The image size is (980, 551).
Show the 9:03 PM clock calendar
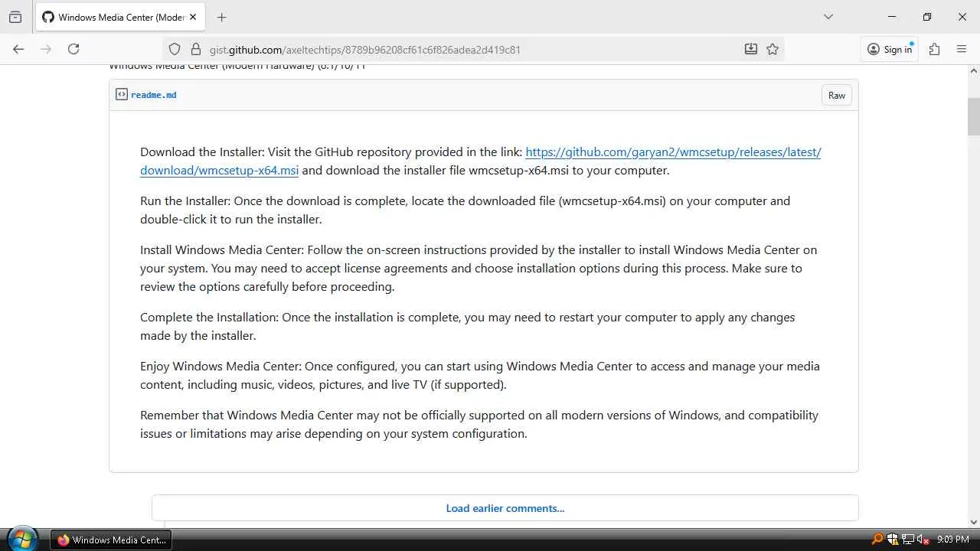[953, 540]
